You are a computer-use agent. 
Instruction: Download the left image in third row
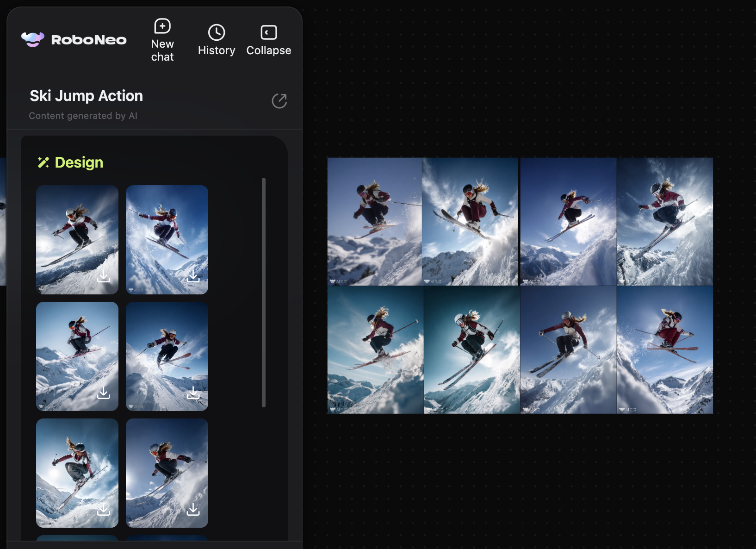point(104,510)
